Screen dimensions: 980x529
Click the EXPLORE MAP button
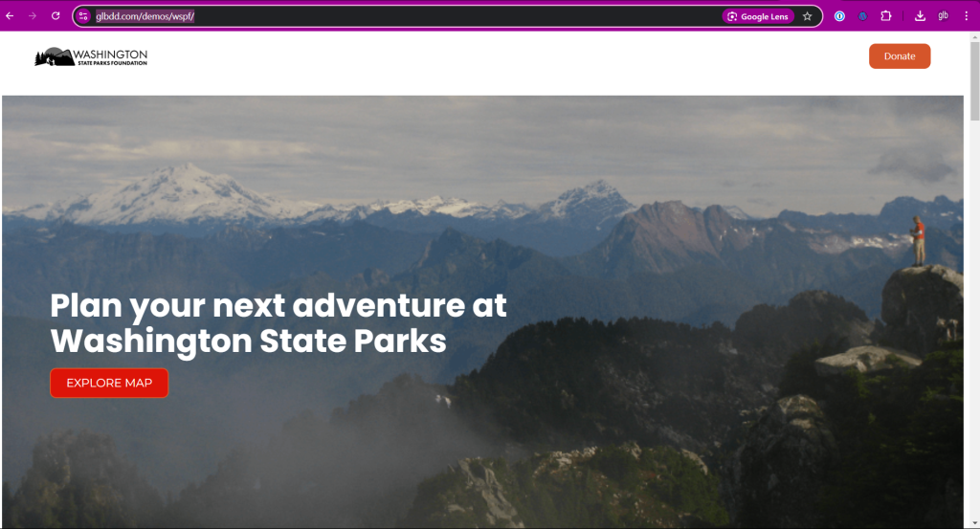coord(109,383)
